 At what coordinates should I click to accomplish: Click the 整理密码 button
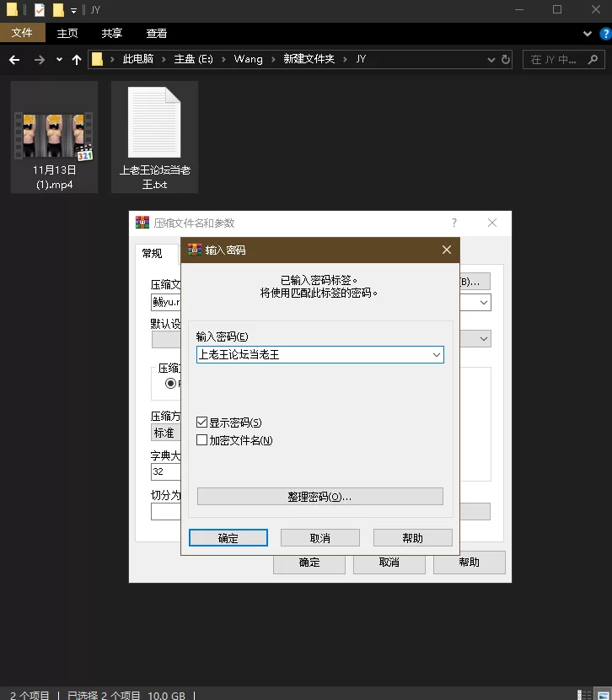(x=319, y=497)
